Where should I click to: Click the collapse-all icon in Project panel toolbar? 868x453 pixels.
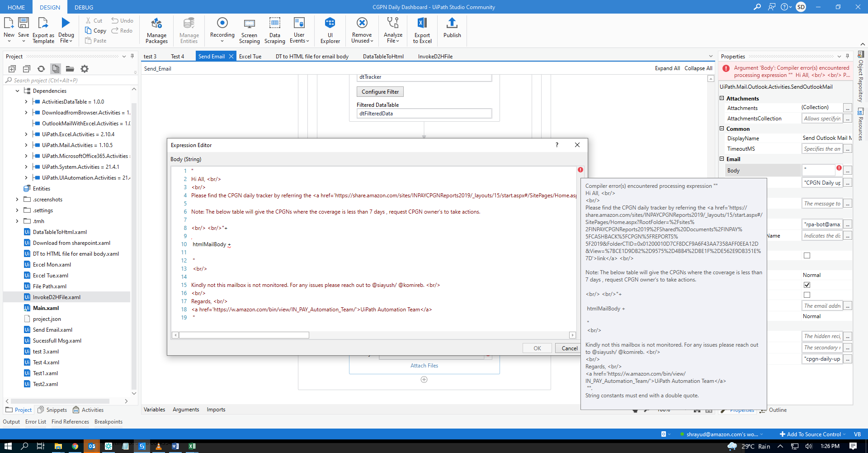(x=27, y=69)
